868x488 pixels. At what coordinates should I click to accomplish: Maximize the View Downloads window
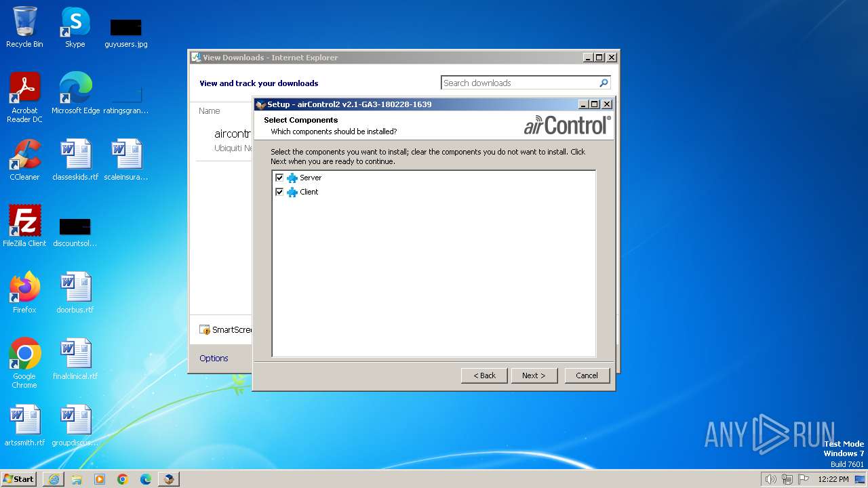point(599,58)
